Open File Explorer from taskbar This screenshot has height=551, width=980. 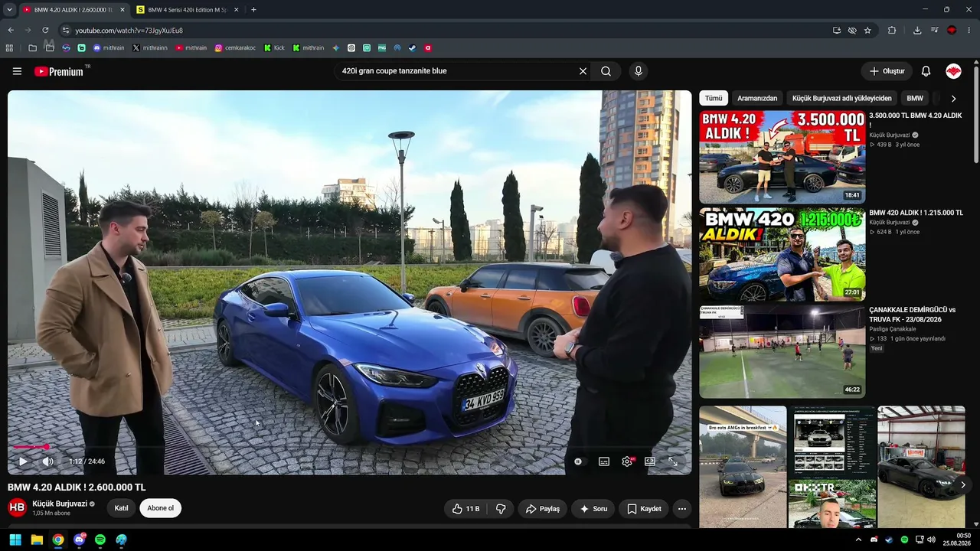pos(37,540)
